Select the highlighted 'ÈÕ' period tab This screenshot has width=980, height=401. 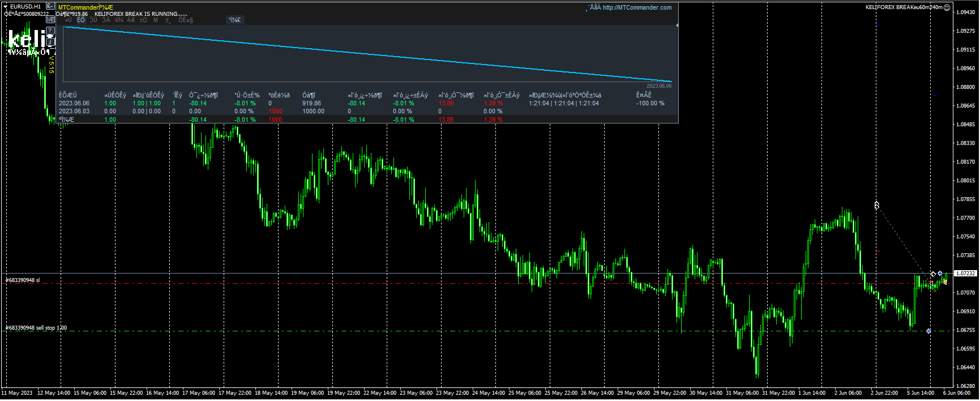pos(81,20)
